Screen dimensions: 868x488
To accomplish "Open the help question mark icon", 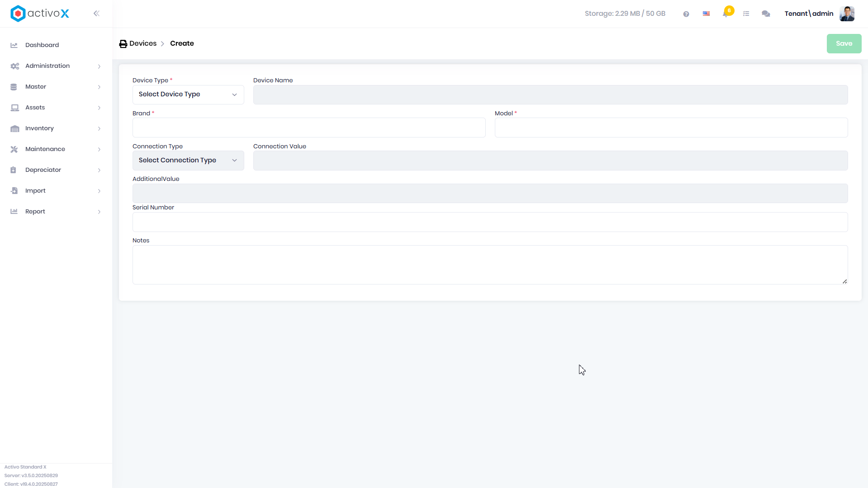I will [686, 14].
